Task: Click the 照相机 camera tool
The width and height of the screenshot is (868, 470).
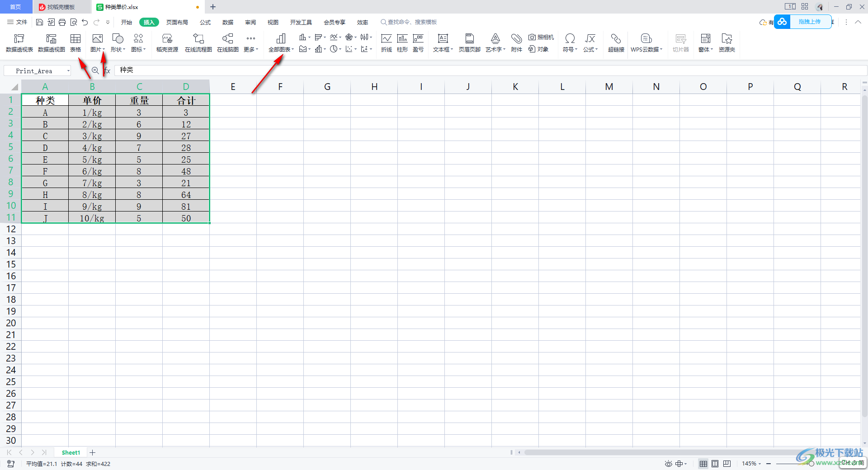Action: click(x=541, y=37)
